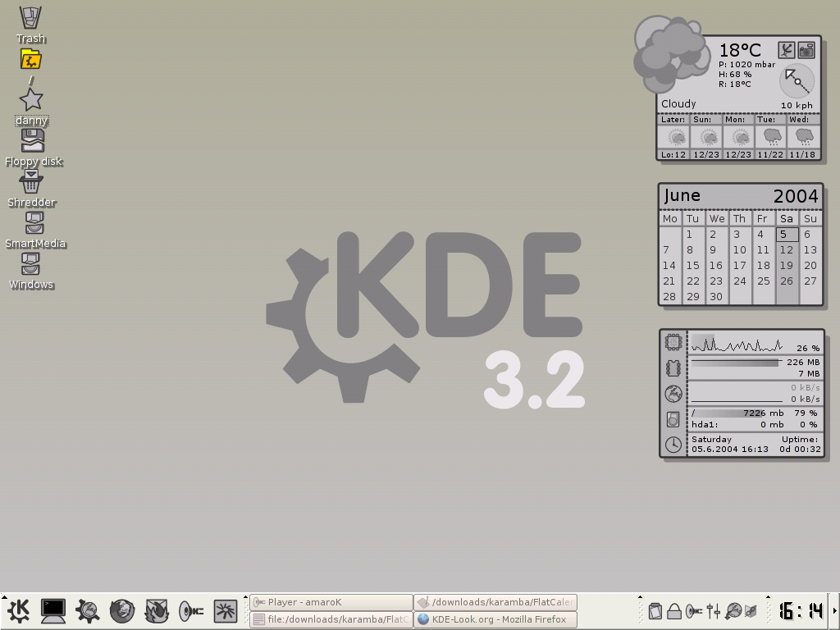The height and width of the screenshot is (630, 840).
Task: Click the '2004' year in calendar
Action: (796, 196)
